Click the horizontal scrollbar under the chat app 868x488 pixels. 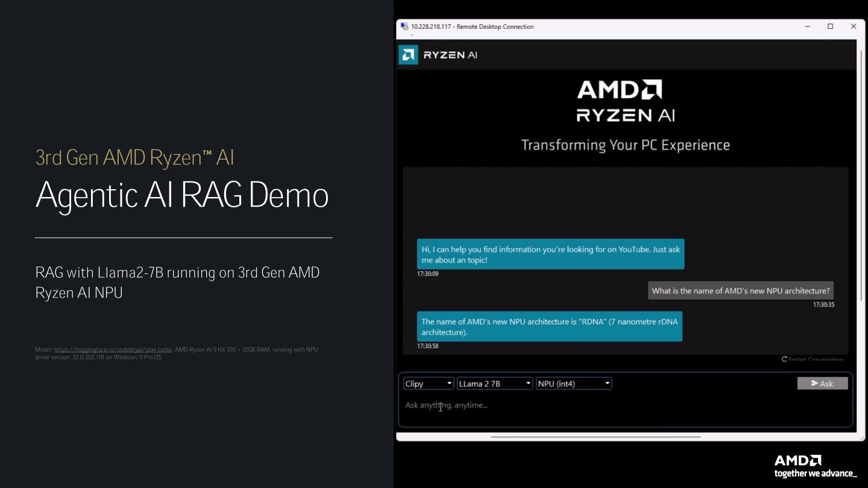click(596, 436)
